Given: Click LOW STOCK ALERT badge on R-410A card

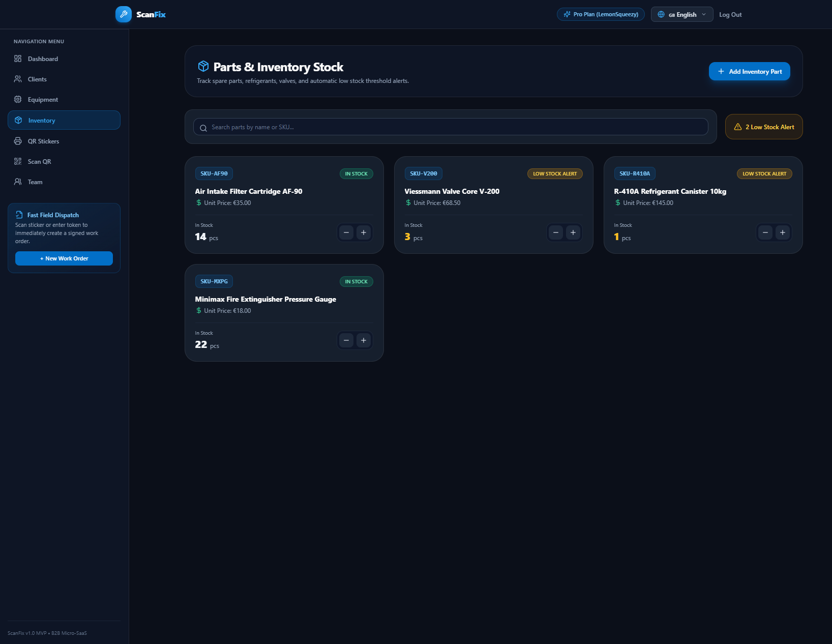Looking at the screenshot, I should (764, 173).
